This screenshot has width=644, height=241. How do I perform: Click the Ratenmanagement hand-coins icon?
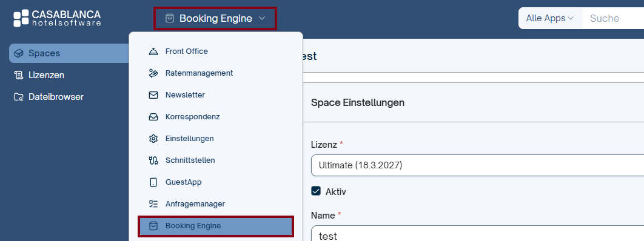[153, 73]
